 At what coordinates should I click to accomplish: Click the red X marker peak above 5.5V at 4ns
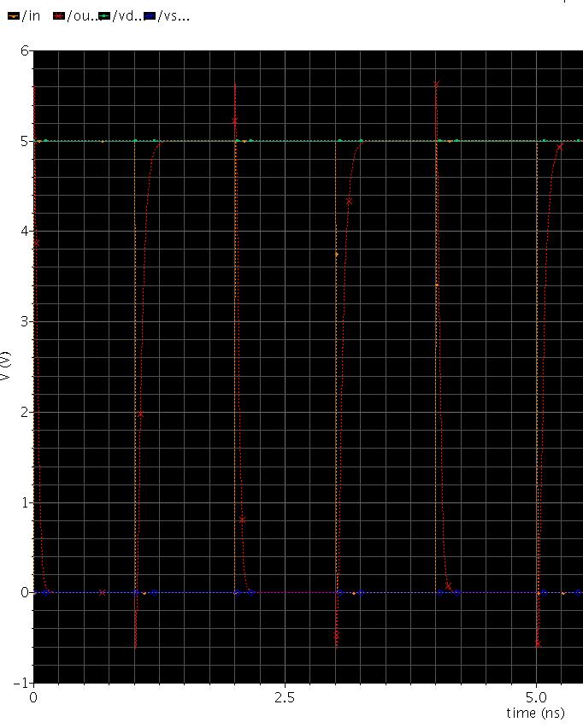pyautogui.click(x=436, y=85)
